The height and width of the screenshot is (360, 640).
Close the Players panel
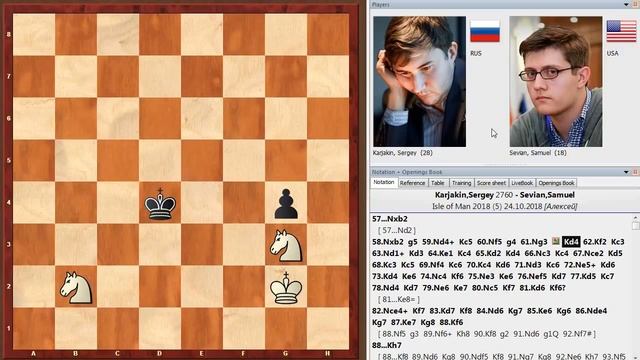tap(636, 4)
